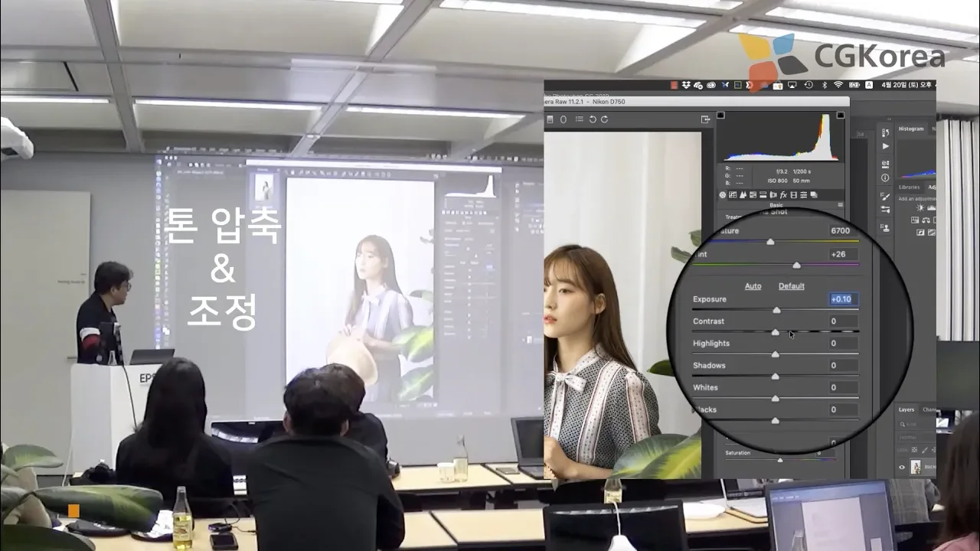Click the Auto tone link
980x551 pixels.
pyautogui.click(x=753, y=286)
